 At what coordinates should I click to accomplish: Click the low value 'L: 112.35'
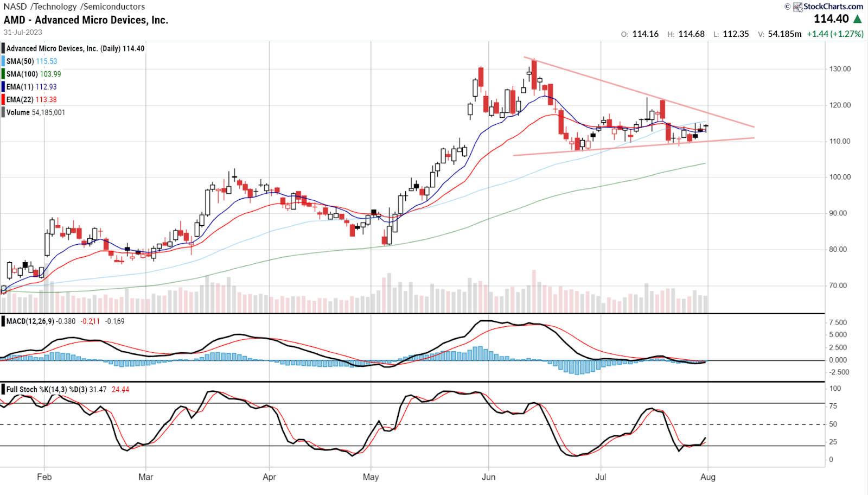point(731,34)
